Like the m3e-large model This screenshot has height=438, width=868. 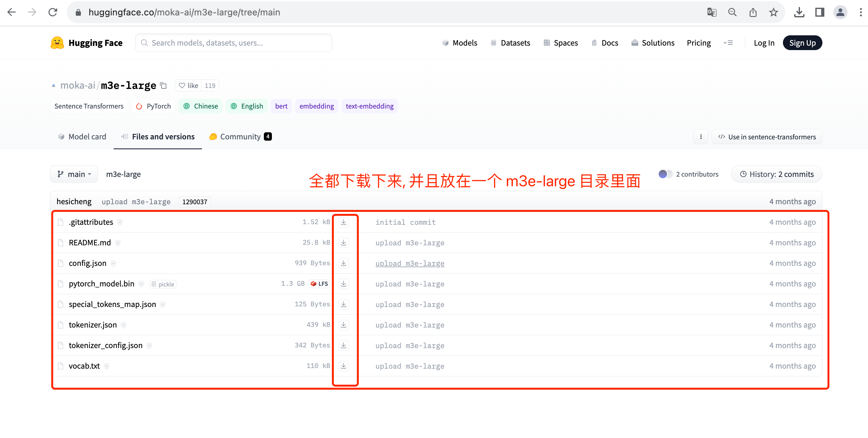click(x=188, y=86)
